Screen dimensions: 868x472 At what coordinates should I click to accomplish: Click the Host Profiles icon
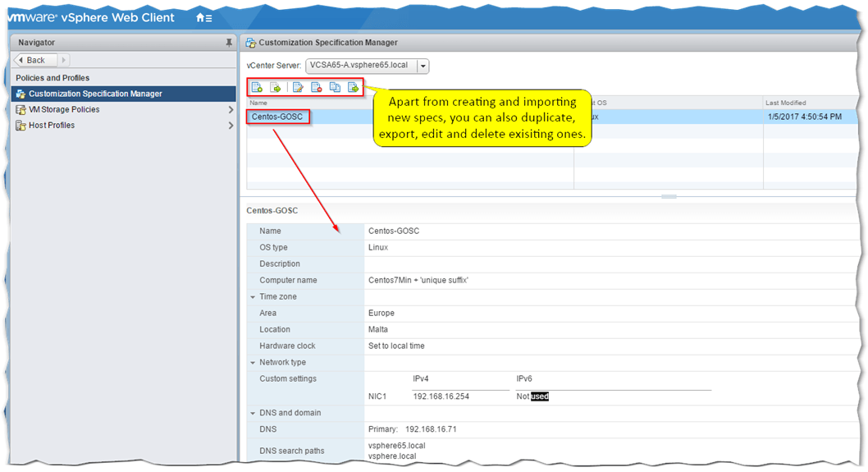pyautogui.click(x=21, y=126)
